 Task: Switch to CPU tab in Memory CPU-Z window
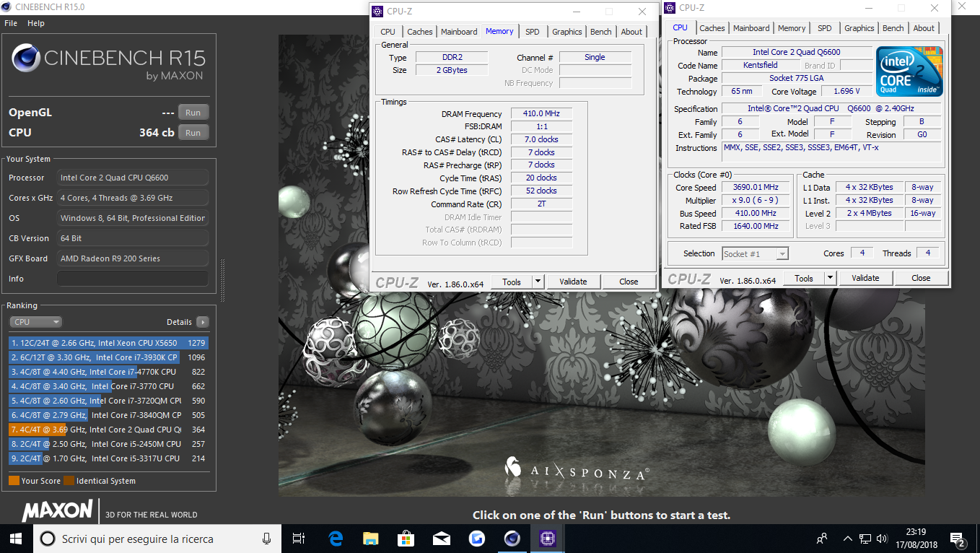pyautogui.click(x=388, y=32)
